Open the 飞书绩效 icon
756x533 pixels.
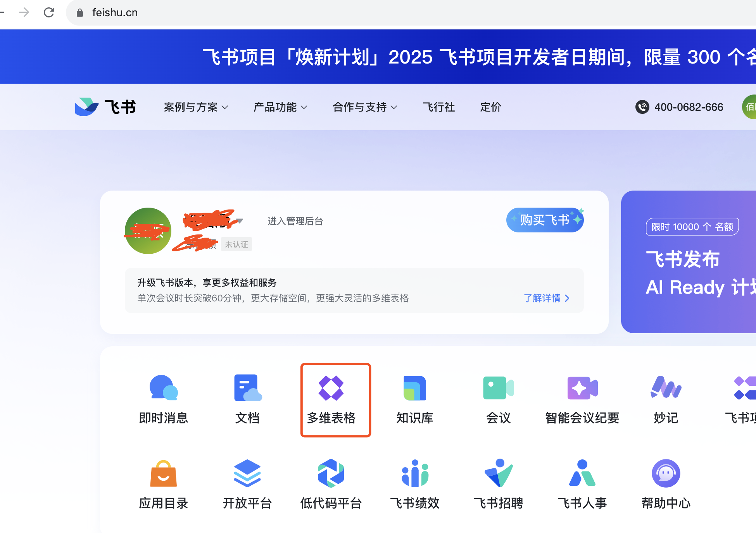414,474
